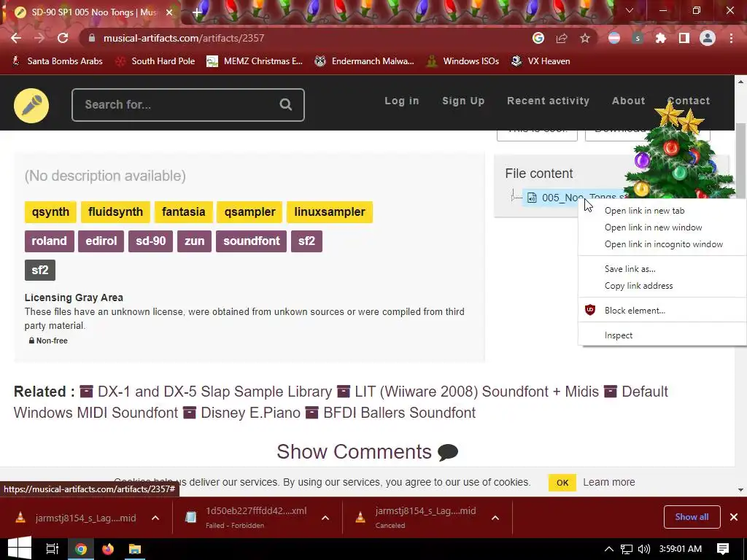Select the zun tag
This screenshot has width=747, height=560.
pos(194,241)
